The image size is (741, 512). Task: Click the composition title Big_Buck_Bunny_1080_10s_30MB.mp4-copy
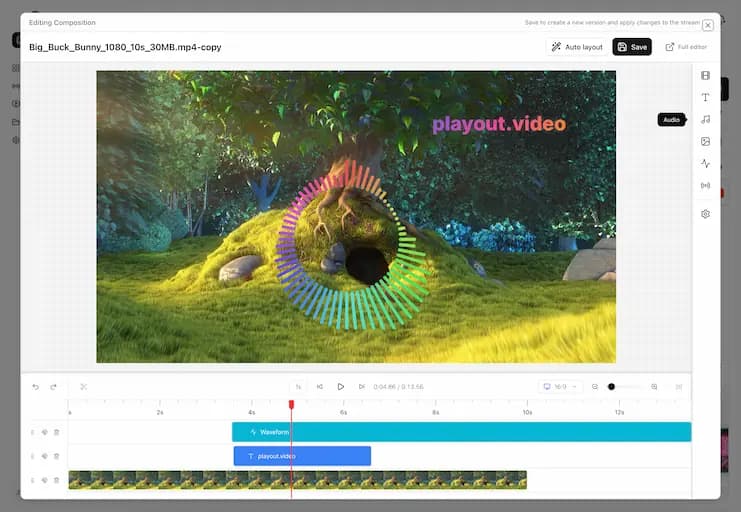[125, 47]
